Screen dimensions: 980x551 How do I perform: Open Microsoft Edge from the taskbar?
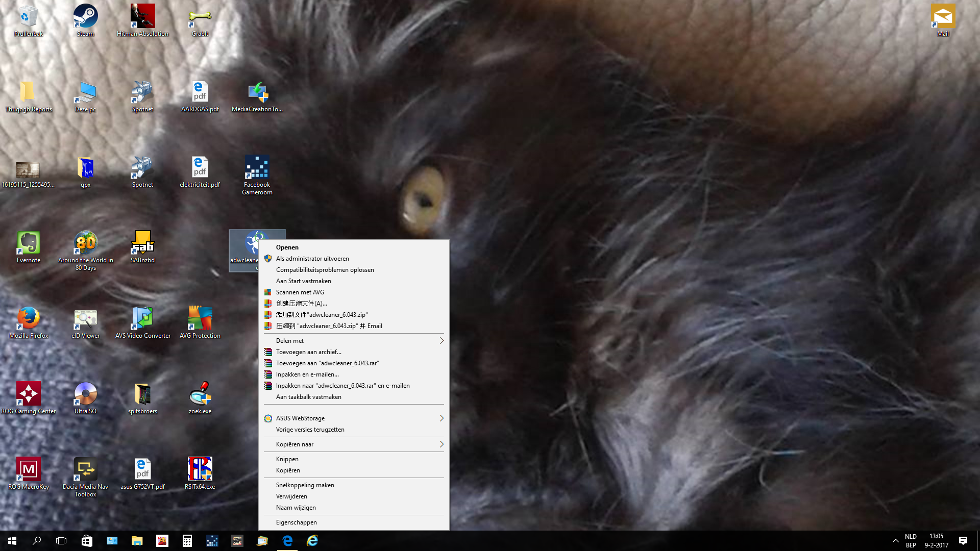click(x=287, y=541)
